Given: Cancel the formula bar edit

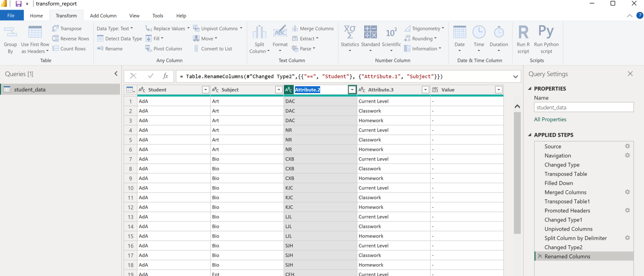Looking at the screenshot, I should [x=133, y=76].
